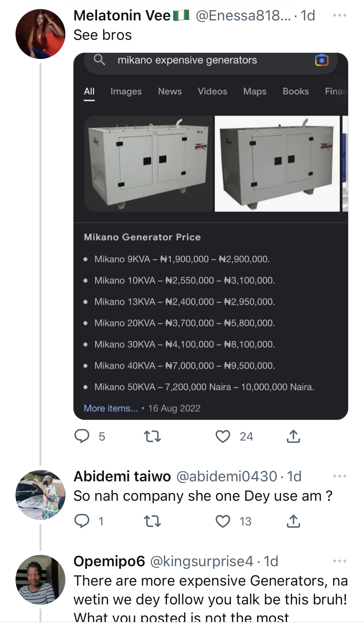Image resolution: width=364 pixels, height=630 pixels.
Task: Retweet Abidemi taiwo's reply
Action: (152, 521)
